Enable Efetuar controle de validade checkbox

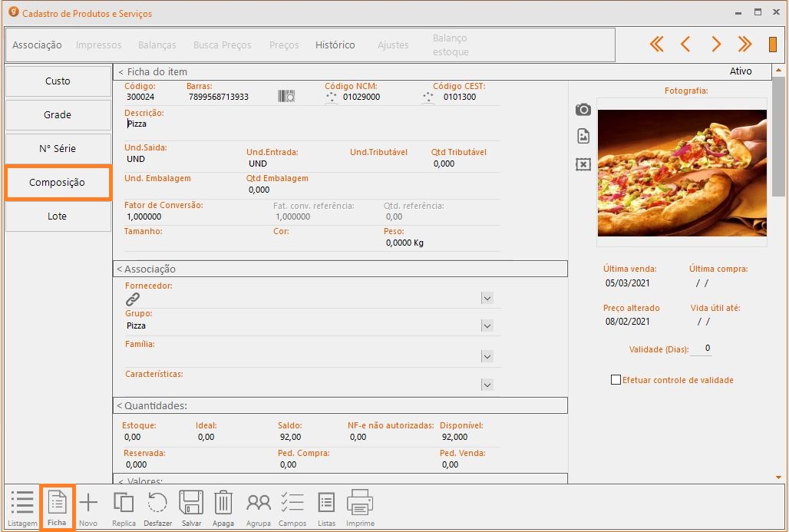pyautogui.click(x=616, y=379)
